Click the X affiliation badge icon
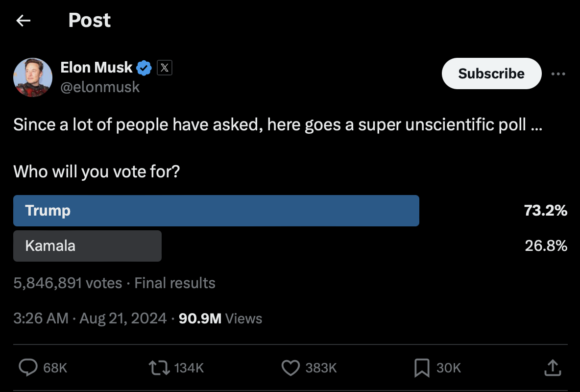This screenshot has height=392, width=580. tap(165, 68)
